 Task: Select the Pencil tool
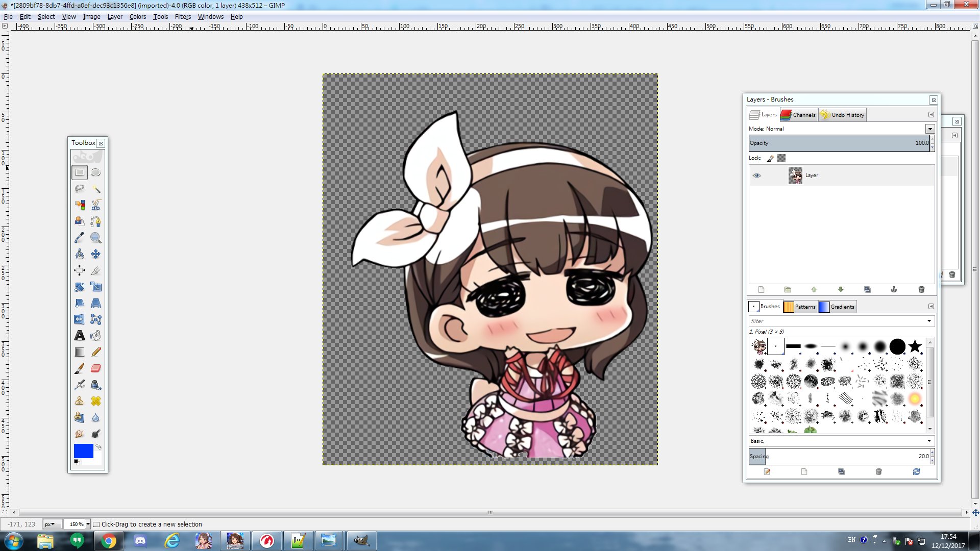[95, 352]
